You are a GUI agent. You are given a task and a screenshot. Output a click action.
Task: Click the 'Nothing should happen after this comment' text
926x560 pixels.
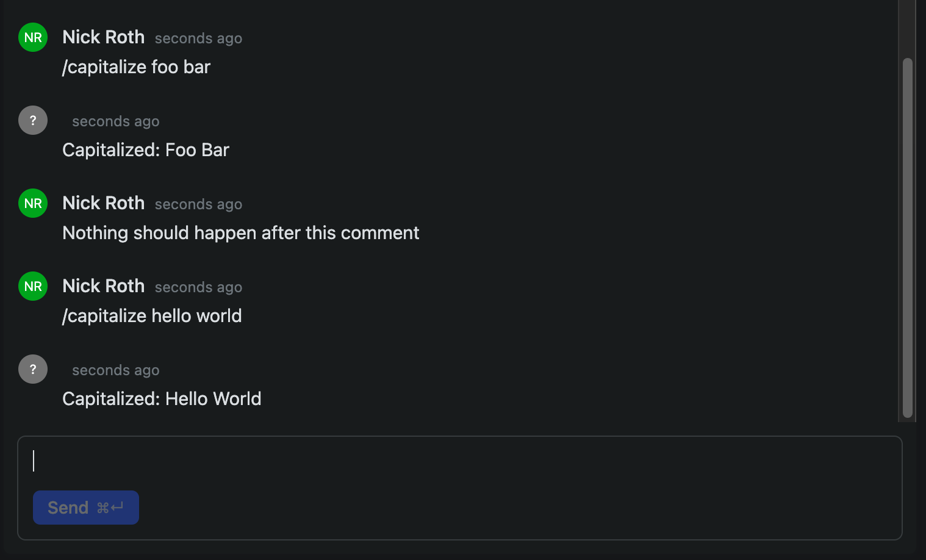tap(241, 233)
